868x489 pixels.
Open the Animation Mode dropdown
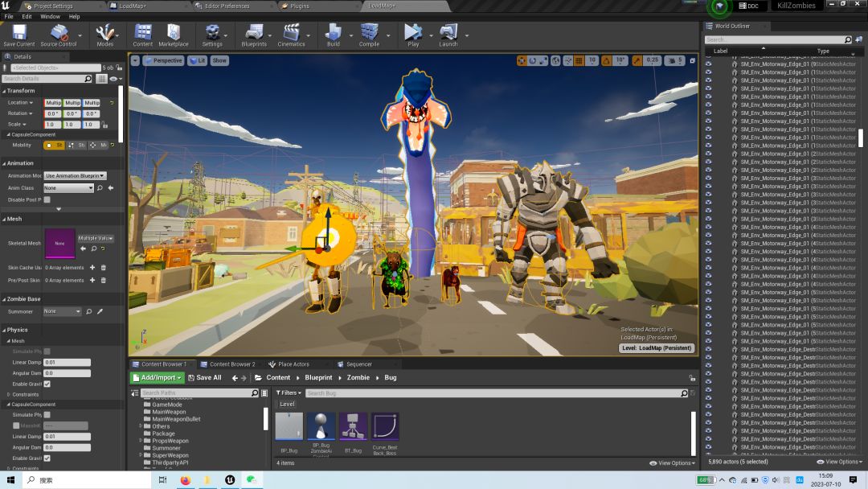click(x=74, y=175)
